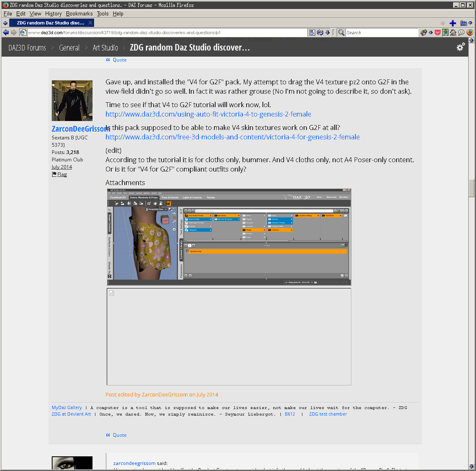Reload page with the refresh icon

[320, 33]
